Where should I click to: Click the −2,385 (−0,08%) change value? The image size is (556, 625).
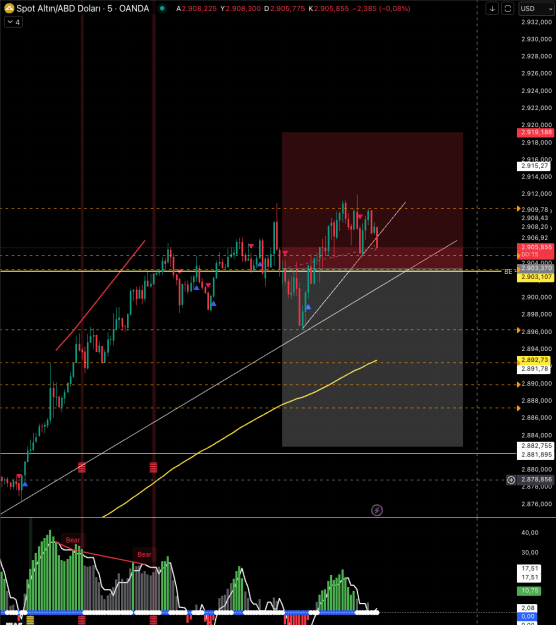pyautogui.click(x=381, y=8)
